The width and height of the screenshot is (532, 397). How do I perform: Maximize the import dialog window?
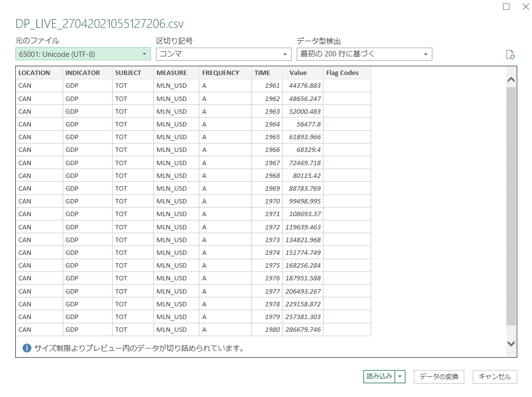point(507,7)
